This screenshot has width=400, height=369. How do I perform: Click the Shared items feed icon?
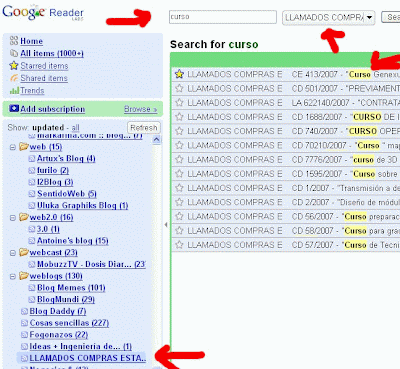14,78
